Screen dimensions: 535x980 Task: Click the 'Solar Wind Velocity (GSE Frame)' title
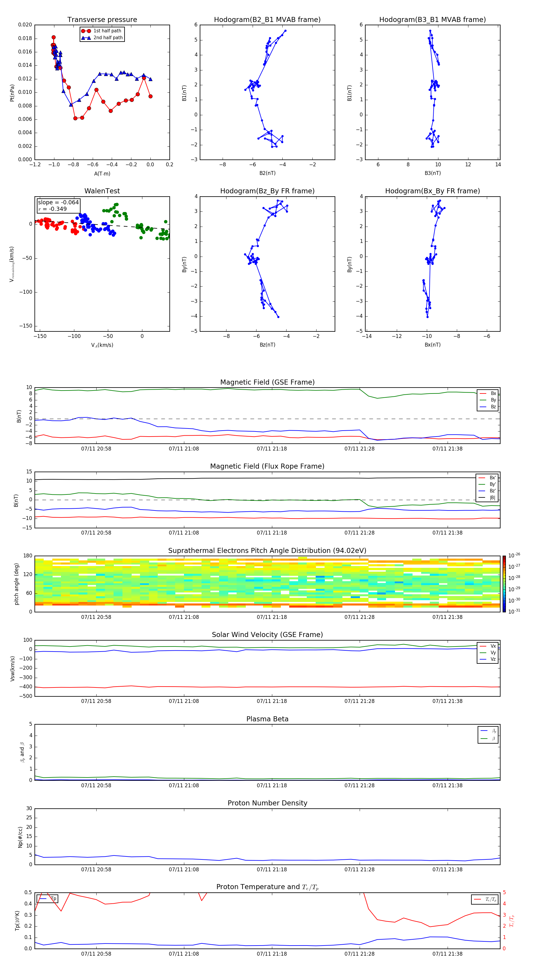point(267,635)
